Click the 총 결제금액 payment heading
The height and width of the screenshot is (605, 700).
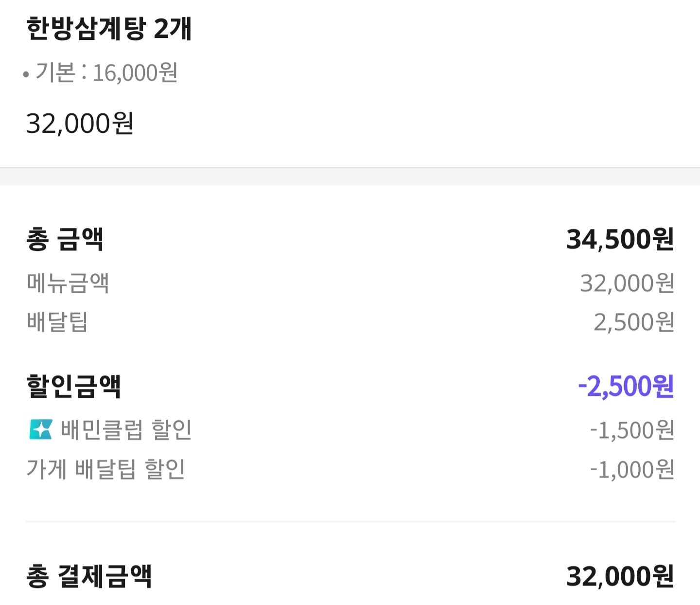pos(87,575)
